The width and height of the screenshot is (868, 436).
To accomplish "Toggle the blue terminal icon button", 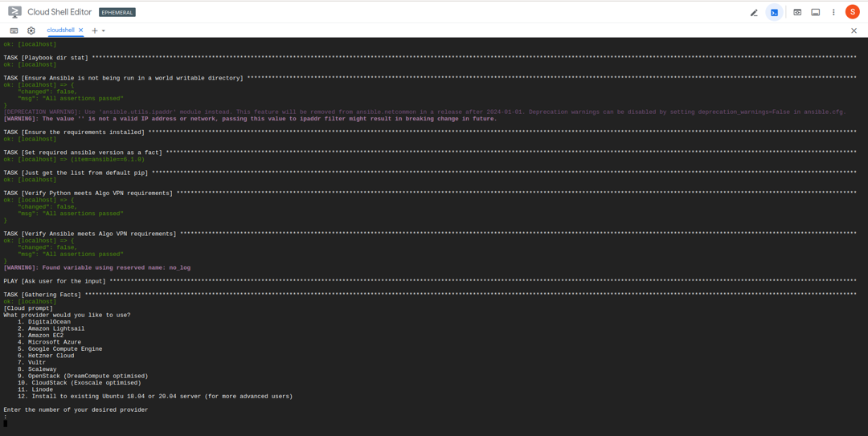I will point(774,12).
